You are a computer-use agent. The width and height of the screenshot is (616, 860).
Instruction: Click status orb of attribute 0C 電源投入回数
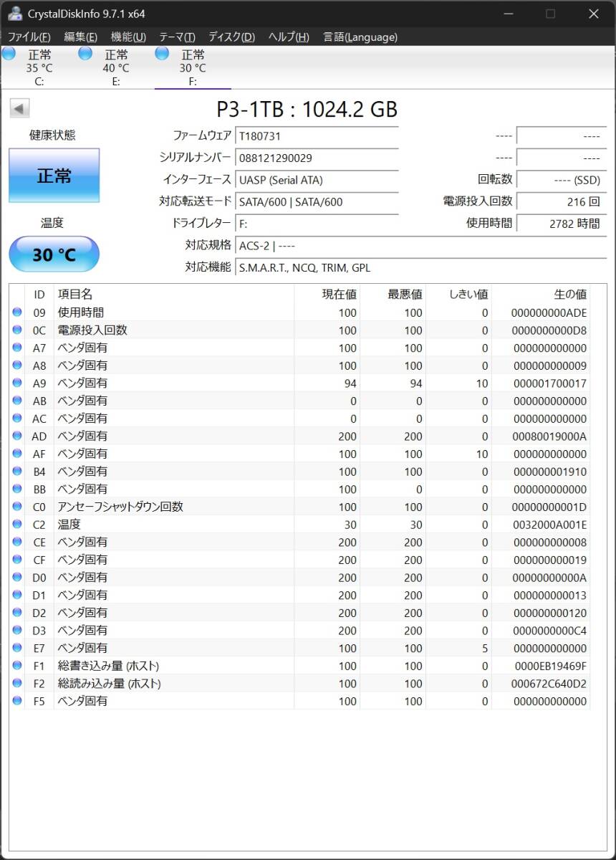(17, 330)
